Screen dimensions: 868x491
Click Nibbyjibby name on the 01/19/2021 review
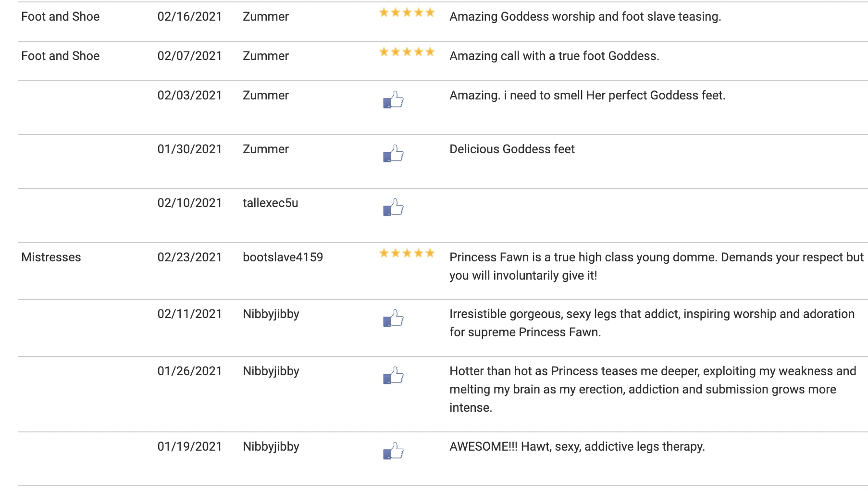pos(271,447)
